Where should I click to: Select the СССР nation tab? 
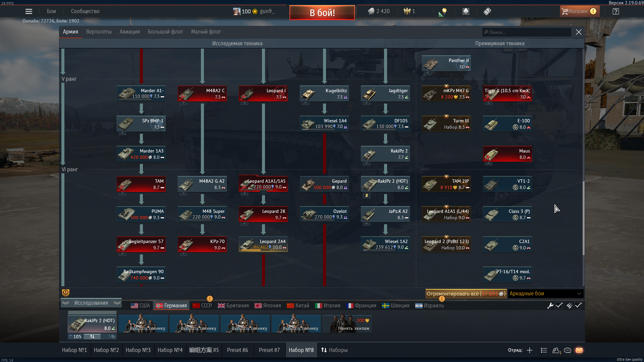click(202, 306)
